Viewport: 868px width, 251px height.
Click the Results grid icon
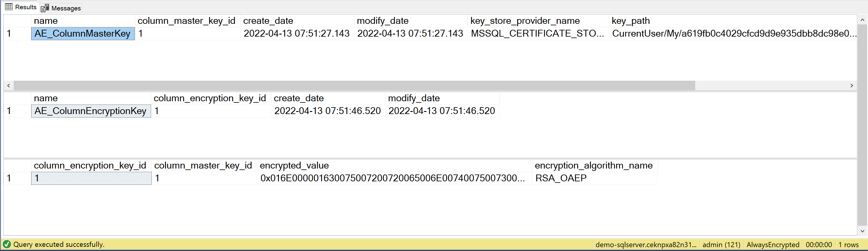9,7
